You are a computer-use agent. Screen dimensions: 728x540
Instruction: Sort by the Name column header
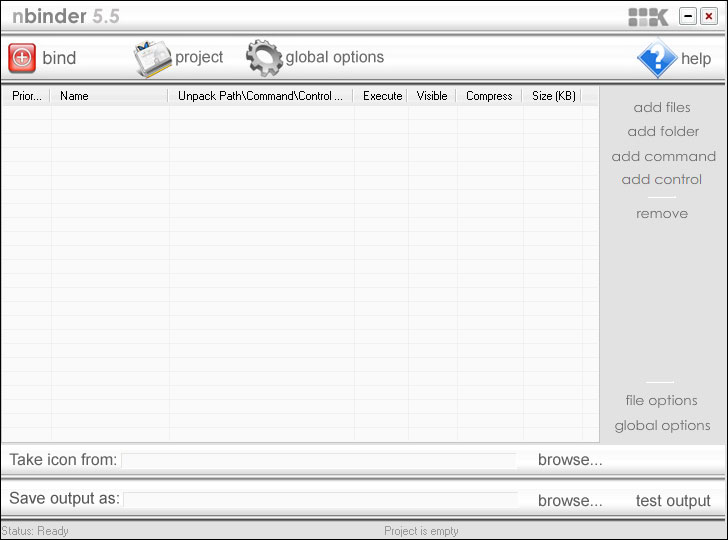point(110,96)
